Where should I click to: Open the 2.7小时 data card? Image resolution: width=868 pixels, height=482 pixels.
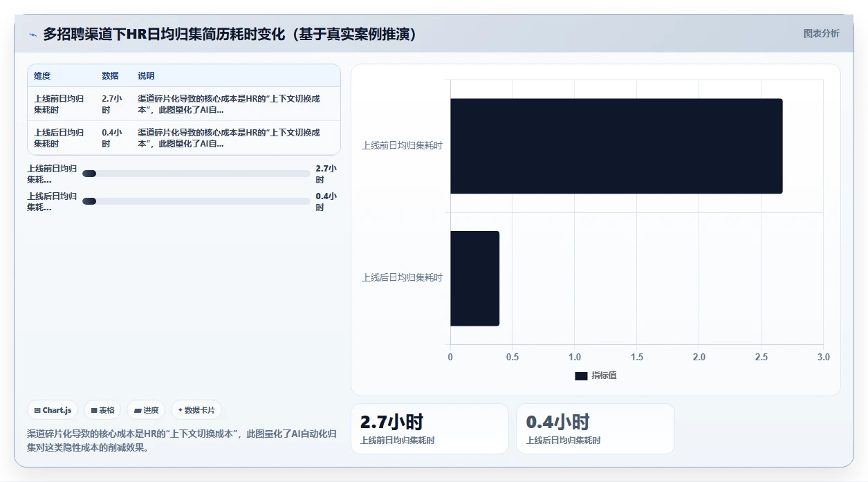pos(430,429)
